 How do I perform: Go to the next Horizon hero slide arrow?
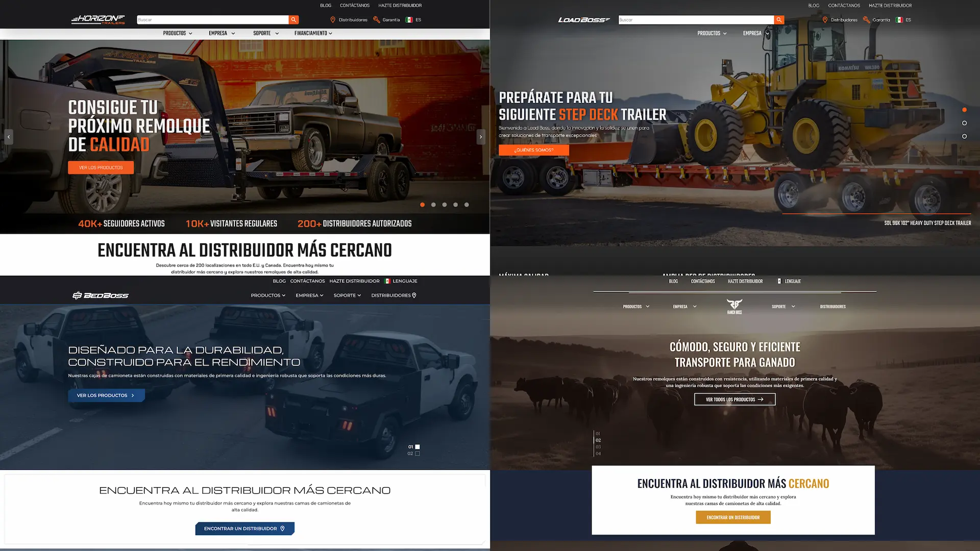(480, 137)
